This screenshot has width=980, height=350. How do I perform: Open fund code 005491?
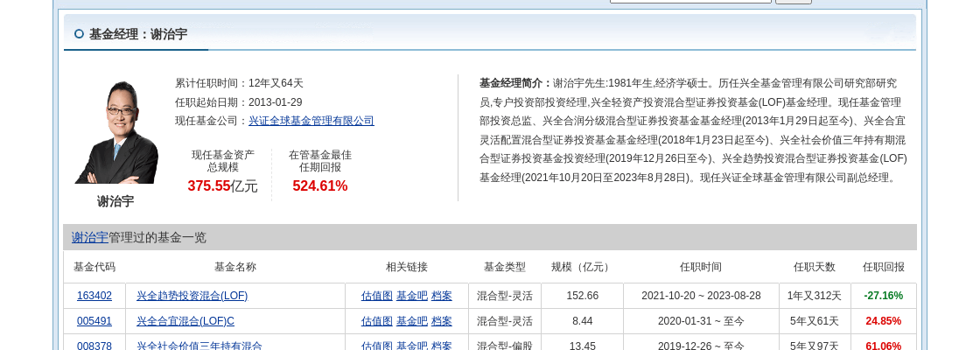coord(94,321)
